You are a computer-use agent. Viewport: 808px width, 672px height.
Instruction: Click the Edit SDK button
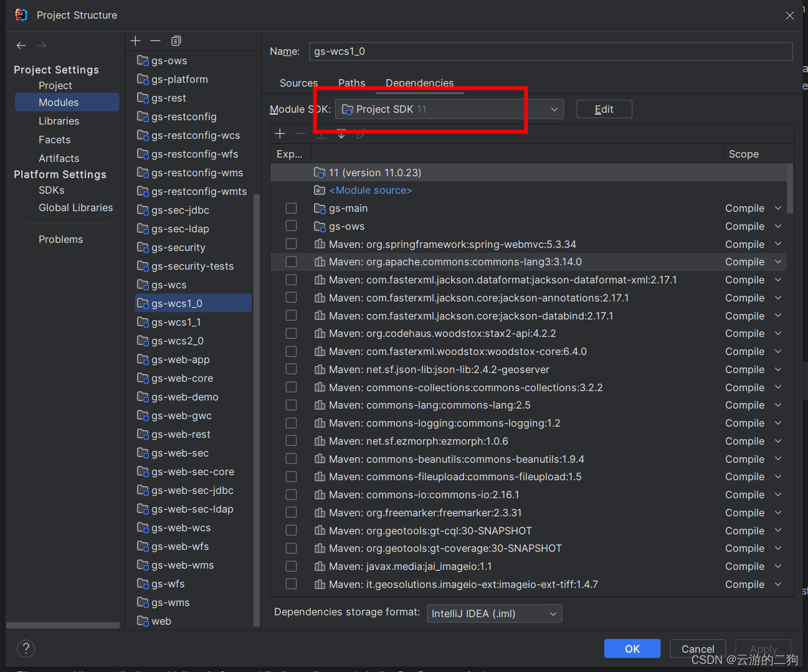tap(604, 109)
